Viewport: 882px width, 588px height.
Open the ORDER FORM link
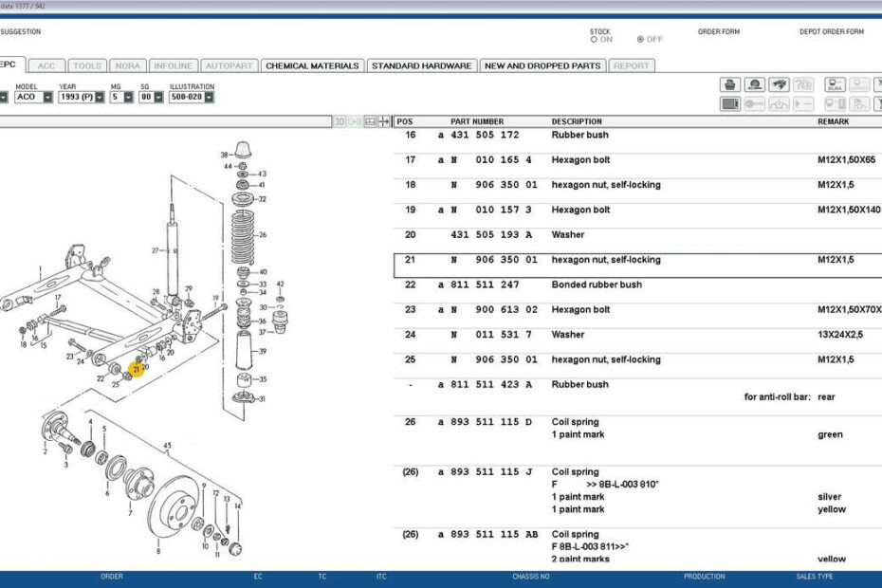(719, 31)
